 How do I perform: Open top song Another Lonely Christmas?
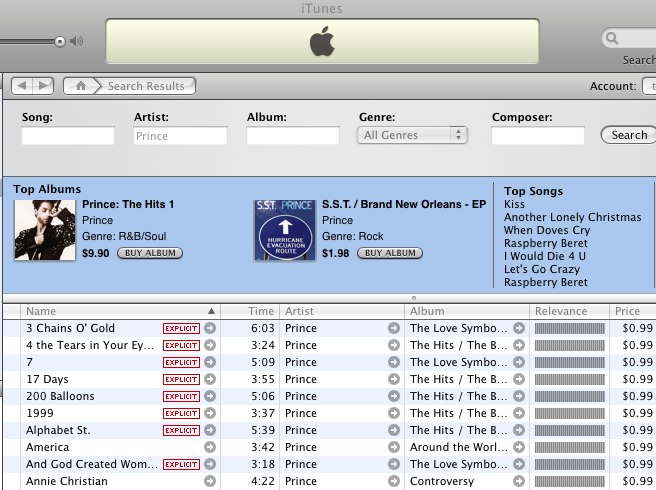[x=572, y=217]
